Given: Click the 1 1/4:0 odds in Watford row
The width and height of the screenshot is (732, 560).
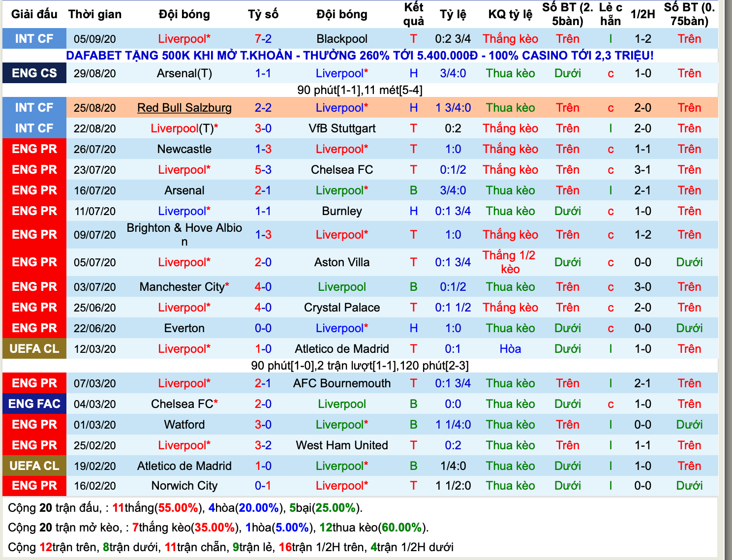Looking at the screenshot, I should [x=453, y=425].
